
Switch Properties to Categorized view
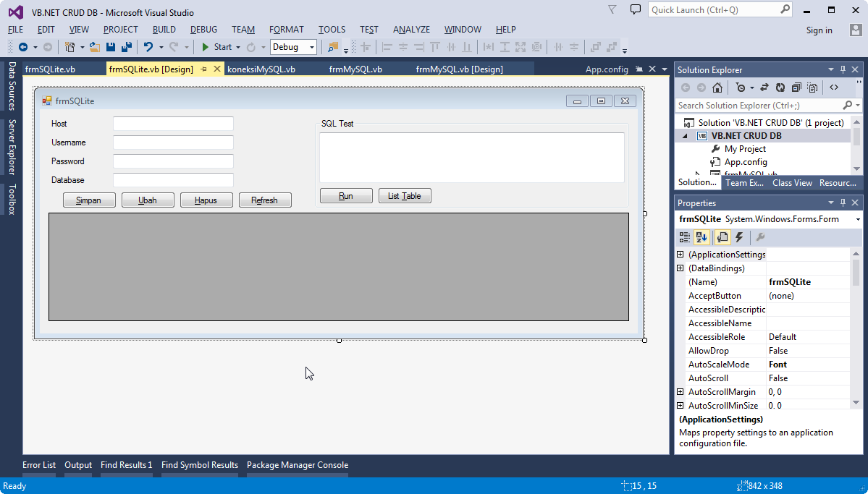click(x=685, y=237)
